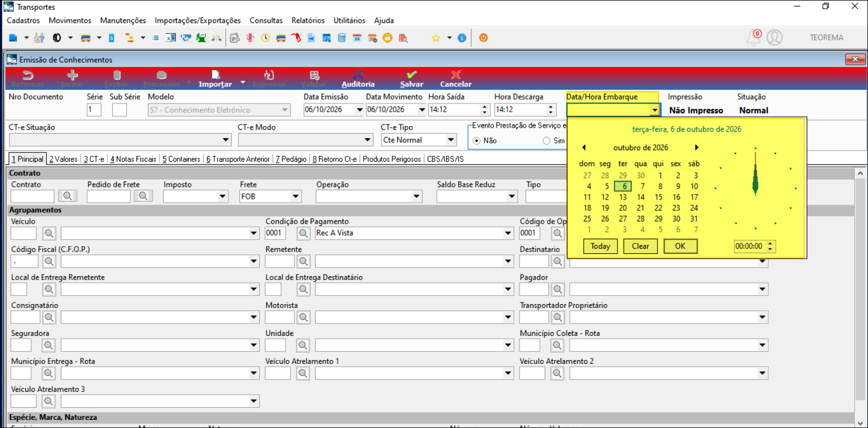Open the Data Emissão date dropdown

click(x=359, y=110)
